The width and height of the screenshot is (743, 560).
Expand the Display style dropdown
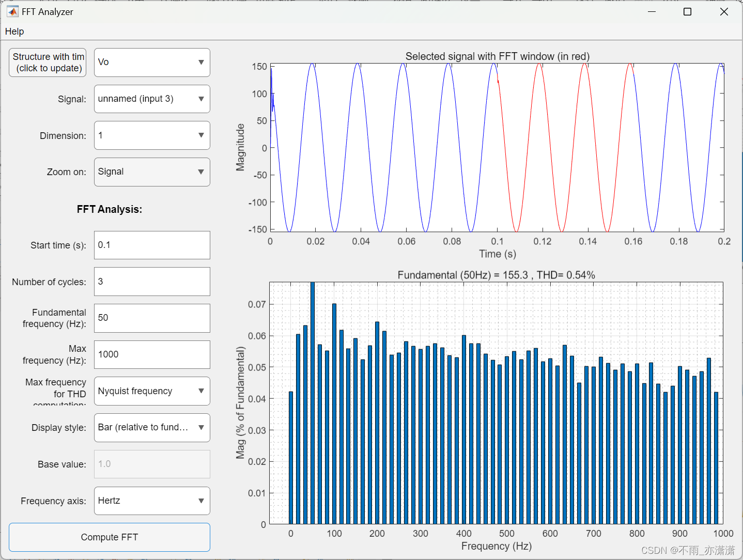click(152, 428)
